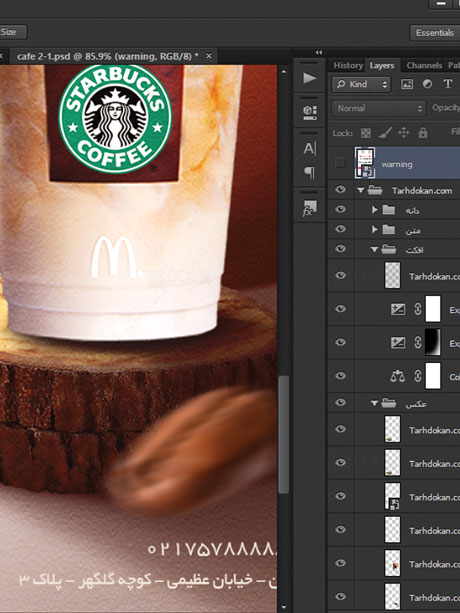
Task: Click the Essentials workspace button
Action: click(435, 33)
